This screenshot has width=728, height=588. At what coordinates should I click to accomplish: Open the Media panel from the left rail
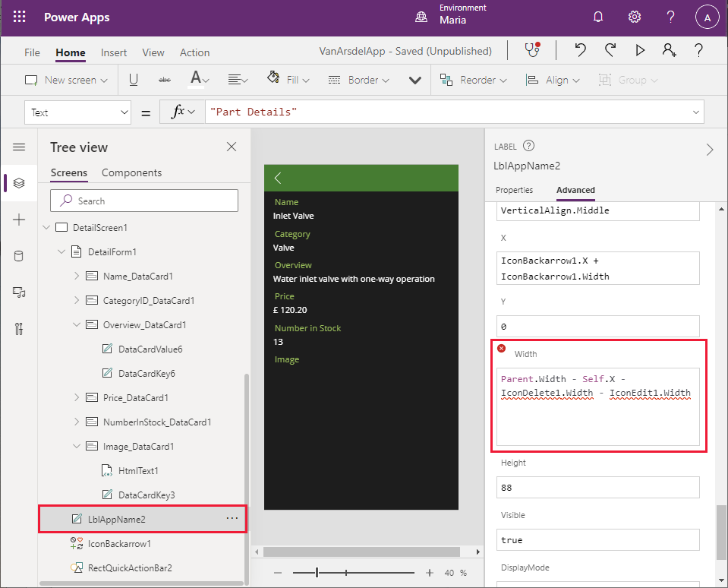tap(19, 292)
